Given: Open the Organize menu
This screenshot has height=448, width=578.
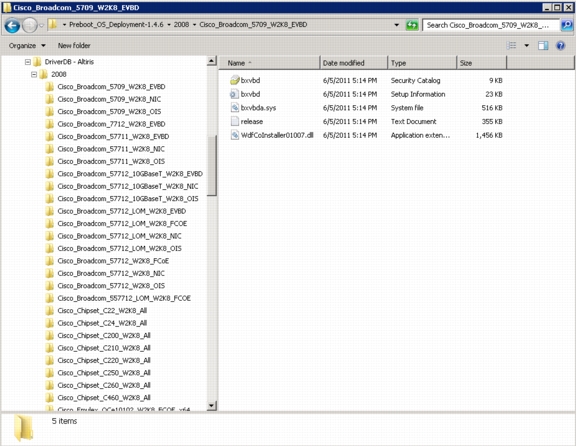Looking at the screenshot, I should coord(27,46).
